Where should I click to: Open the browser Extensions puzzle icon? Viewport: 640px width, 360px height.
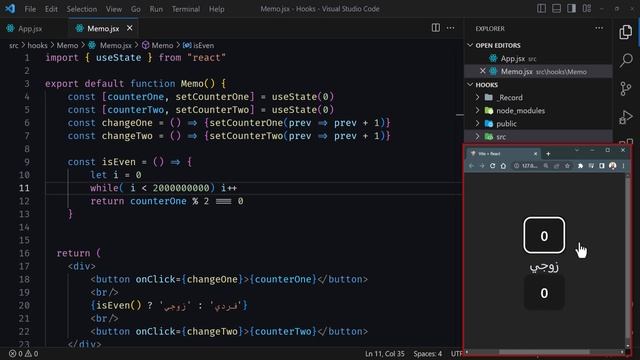580,166
